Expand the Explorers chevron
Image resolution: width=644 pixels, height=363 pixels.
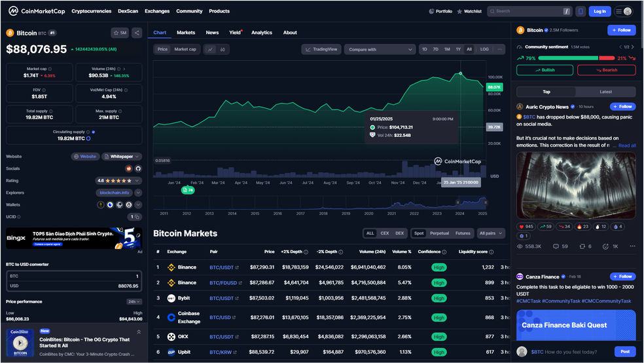pos(138,193)
